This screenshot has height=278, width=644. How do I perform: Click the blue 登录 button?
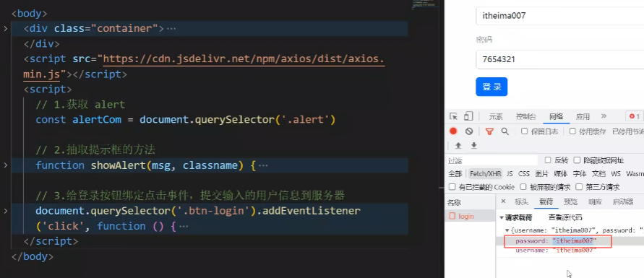coord(491,87)
